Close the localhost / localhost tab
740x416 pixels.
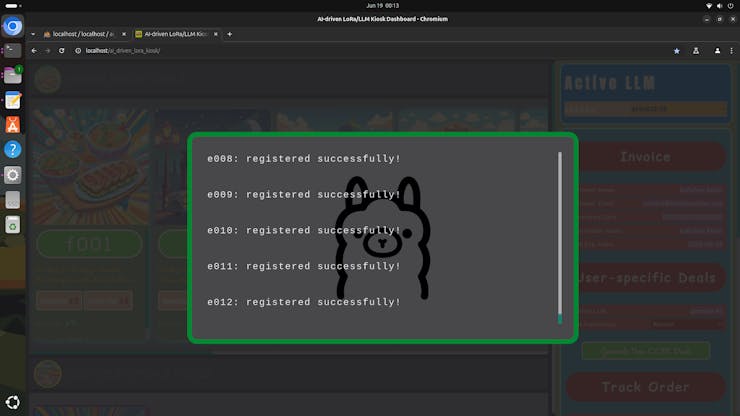[124, 34]
